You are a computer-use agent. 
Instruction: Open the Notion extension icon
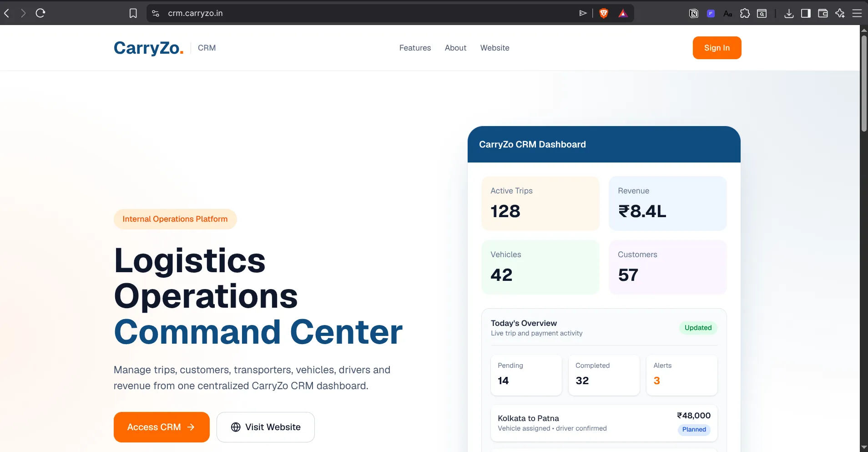pos(694,13)
